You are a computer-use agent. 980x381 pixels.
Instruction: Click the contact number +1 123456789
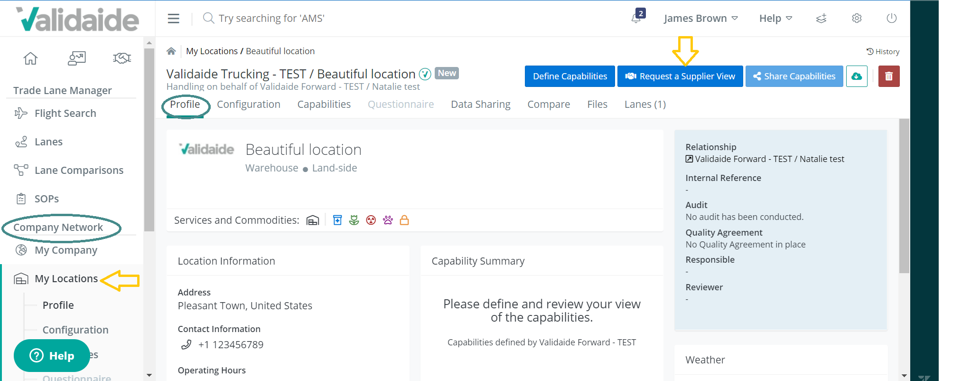click(x=231, y=345)
